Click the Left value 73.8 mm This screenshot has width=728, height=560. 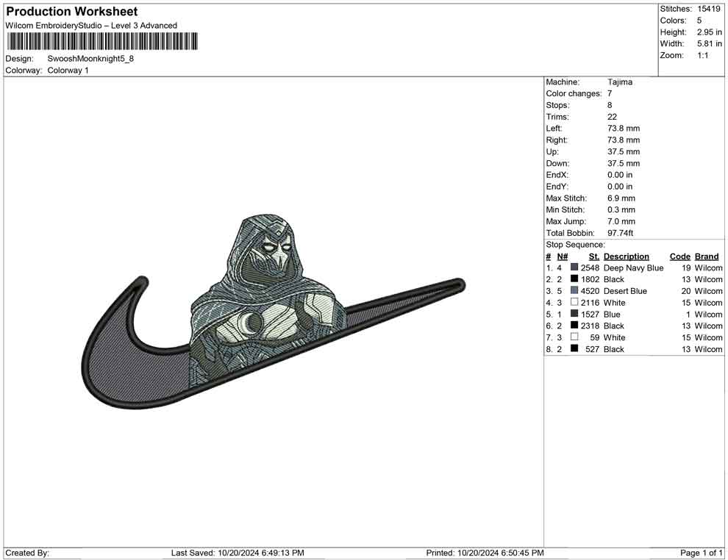[624, 128]
